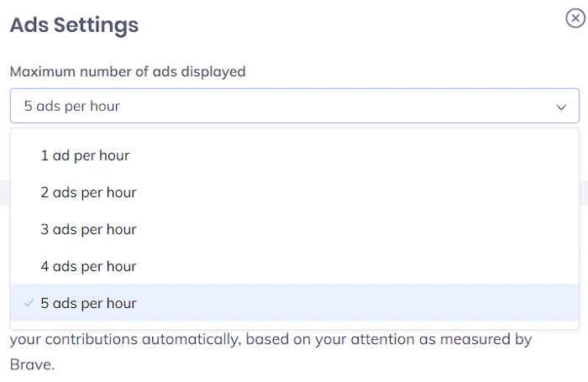
Task: Select 1 ad per hour
Action: (x=85, y=155)
